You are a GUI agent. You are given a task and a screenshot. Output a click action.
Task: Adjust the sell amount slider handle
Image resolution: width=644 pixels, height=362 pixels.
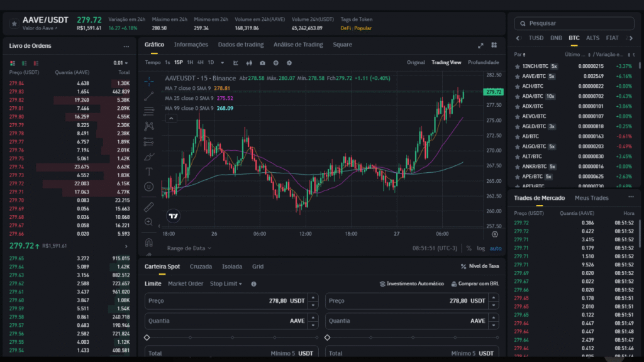coord(327,337)
